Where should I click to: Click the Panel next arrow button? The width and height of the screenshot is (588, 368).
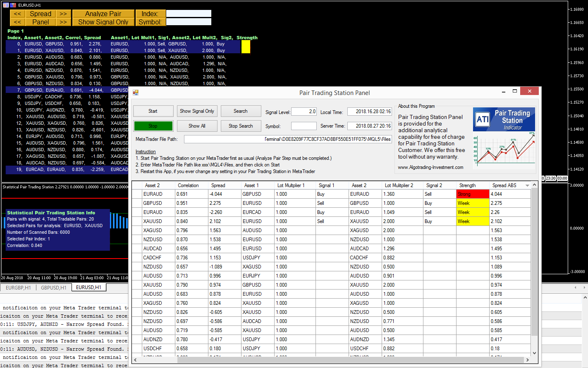click(63, 22)
